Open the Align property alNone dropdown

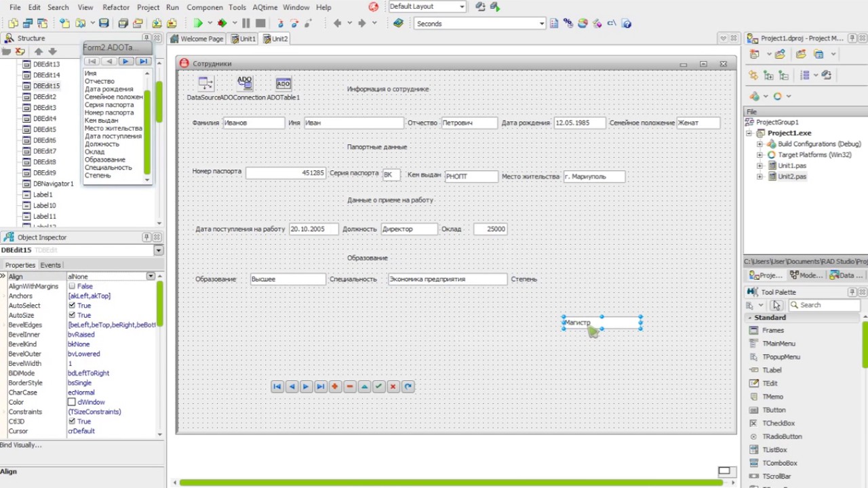151,277
